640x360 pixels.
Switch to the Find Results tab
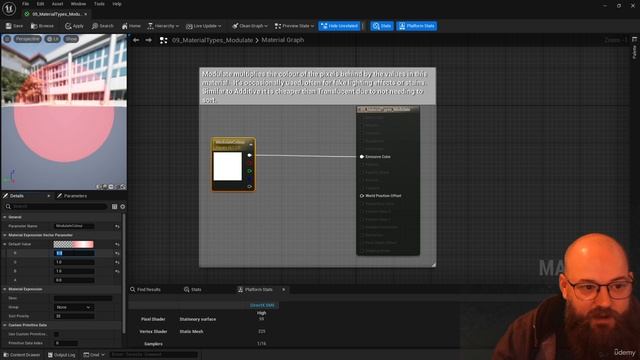coord(145,289)
